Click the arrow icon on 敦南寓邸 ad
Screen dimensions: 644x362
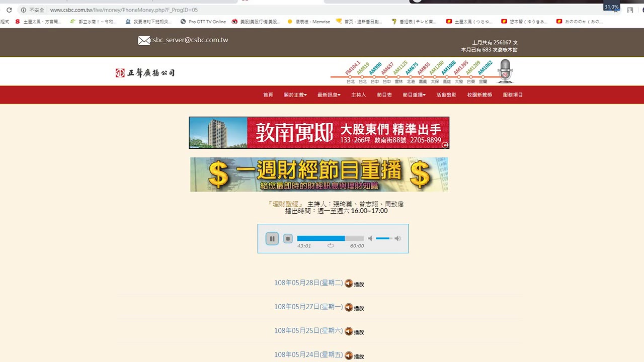445,145
